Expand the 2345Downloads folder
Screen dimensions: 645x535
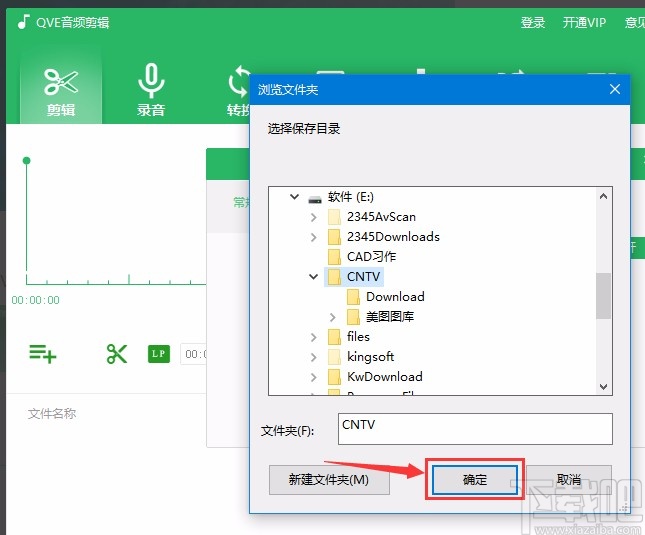click(x=314, y=237)
